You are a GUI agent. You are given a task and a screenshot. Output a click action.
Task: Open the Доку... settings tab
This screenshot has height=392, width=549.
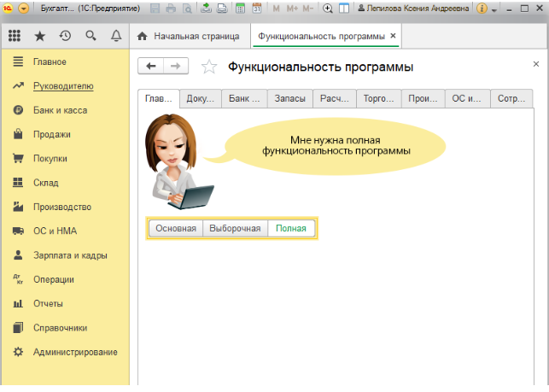tap(201, 99)
